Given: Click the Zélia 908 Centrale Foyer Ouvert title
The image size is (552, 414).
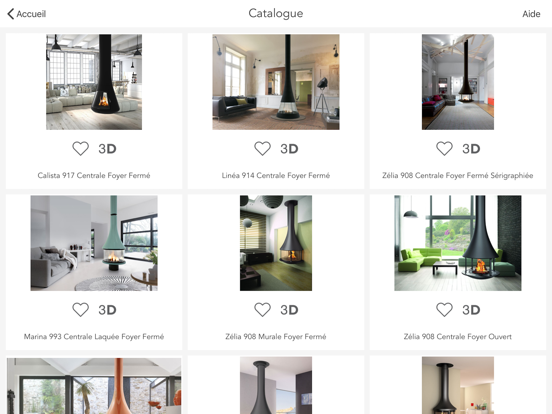Looking at the screenshot, I should pyautogui.click(x=458, y=337).
